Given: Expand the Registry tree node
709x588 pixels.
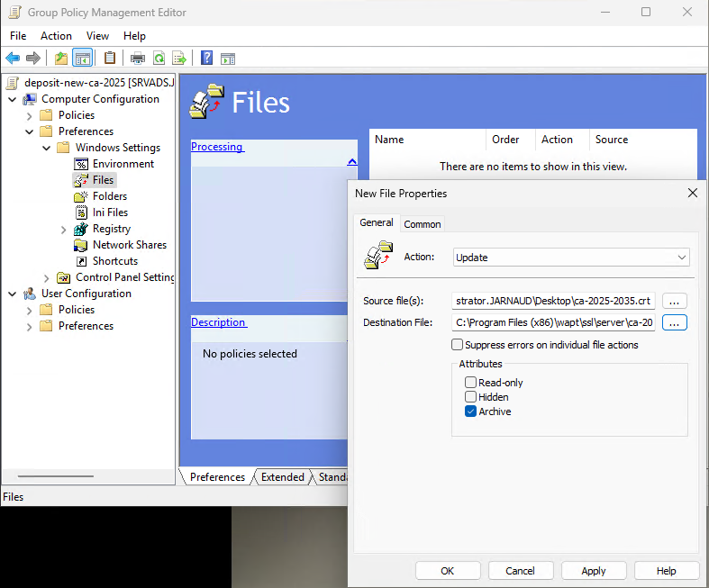Looking at the screenshot, I should click(63, 230).
